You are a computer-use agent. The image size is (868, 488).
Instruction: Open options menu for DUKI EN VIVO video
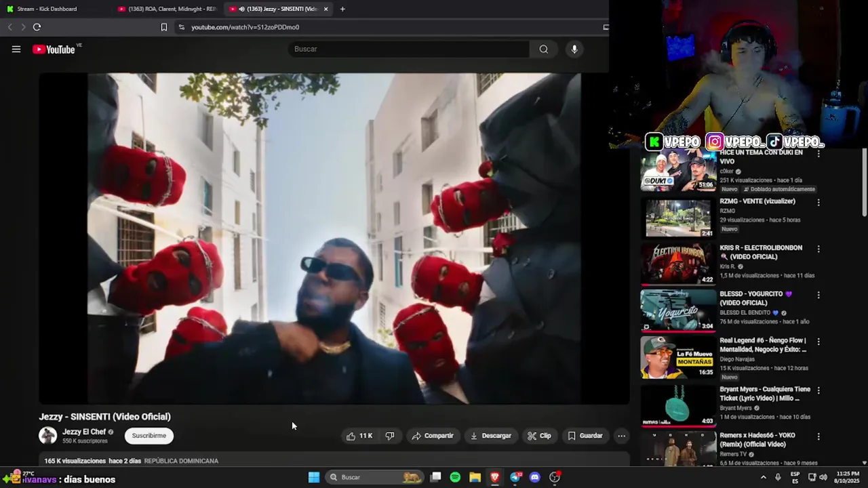point(818,154)
